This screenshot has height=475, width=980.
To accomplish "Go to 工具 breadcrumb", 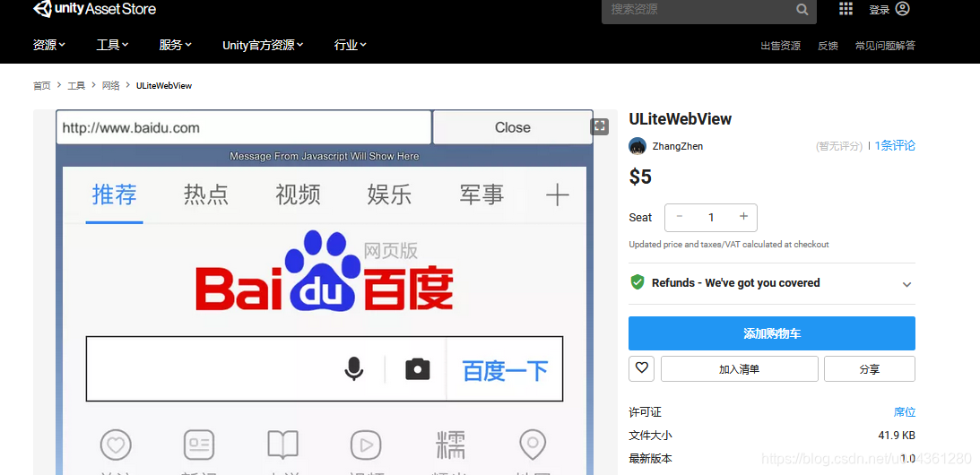I will [x=76, y=86].
